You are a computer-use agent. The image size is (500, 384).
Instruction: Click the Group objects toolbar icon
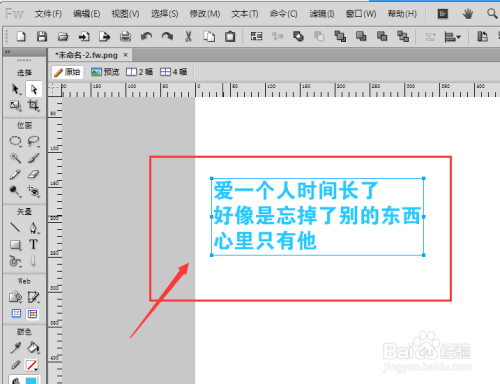[256, 36]
